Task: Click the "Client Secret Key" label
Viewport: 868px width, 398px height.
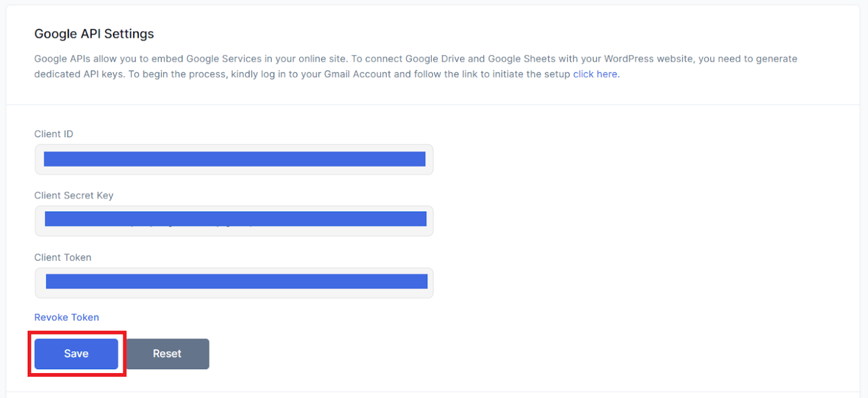Action: [74, 195]
